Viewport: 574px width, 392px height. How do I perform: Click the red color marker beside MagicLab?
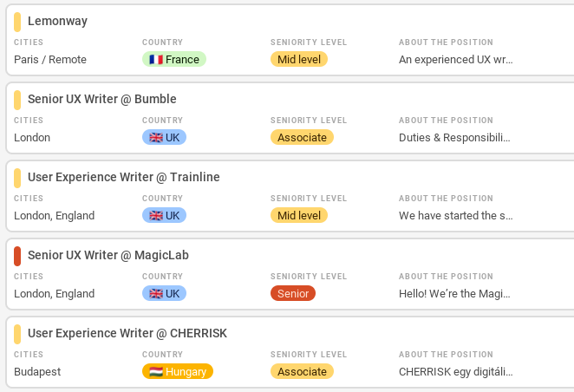(17, 256)
